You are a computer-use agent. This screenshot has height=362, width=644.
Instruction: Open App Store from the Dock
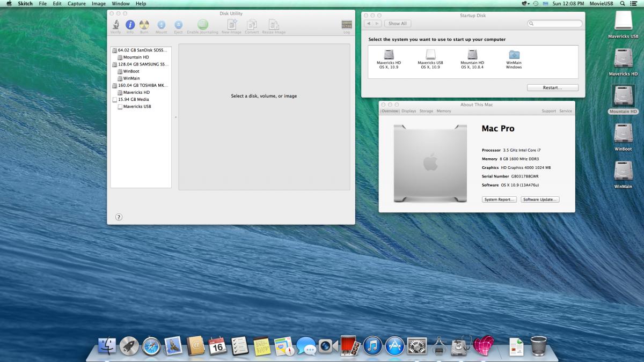click(x=394, y=346)
